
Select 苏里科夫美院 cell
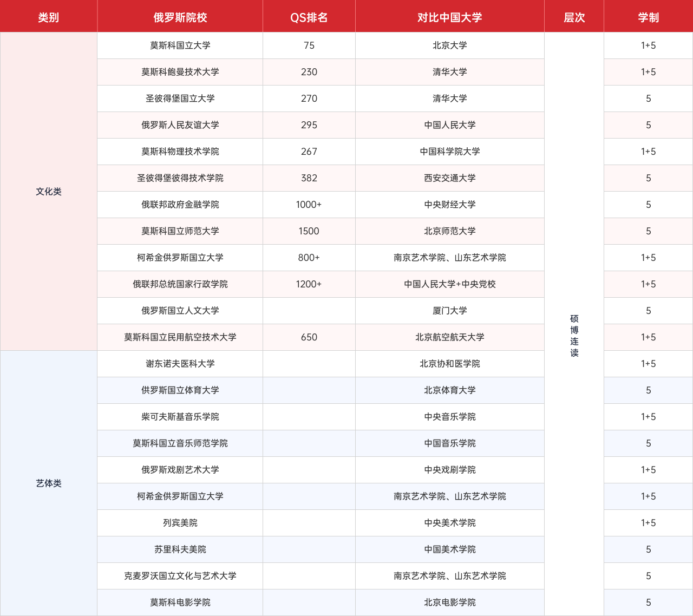(180, 549)
